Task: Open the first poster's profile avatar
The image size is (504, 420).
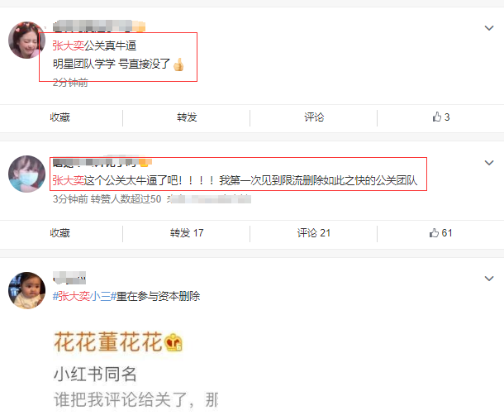Action: click(x=27, y=41)
